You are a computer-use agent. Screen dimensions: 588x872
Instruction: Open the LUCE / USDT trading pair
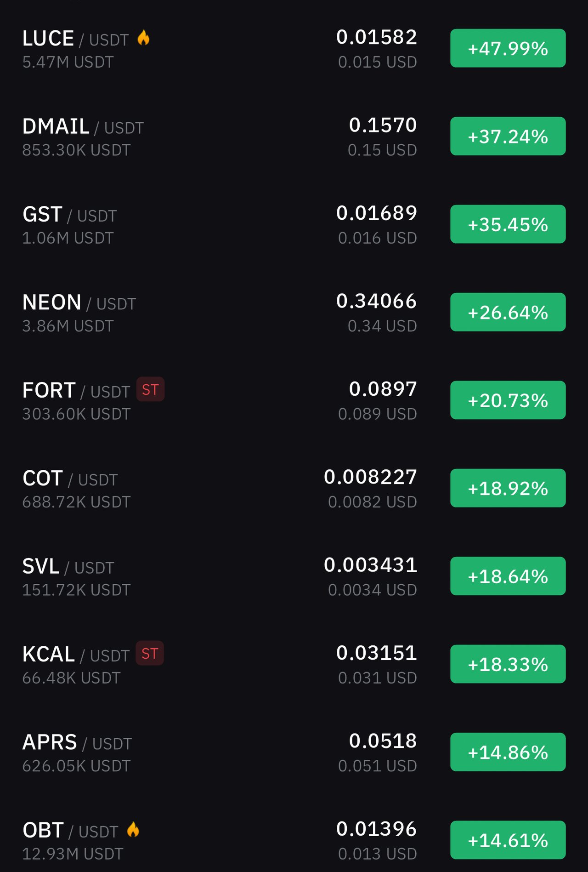294,48
